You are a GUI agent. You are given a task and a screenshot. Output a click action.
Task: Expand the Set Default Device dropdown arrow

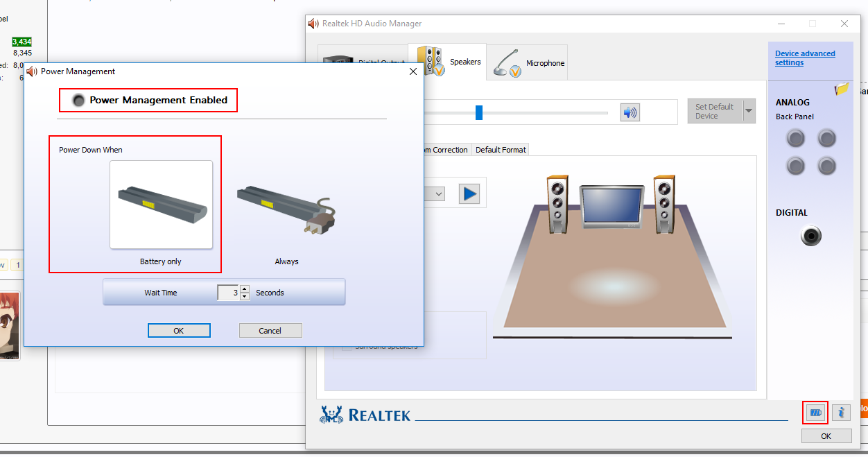[749, 112]
